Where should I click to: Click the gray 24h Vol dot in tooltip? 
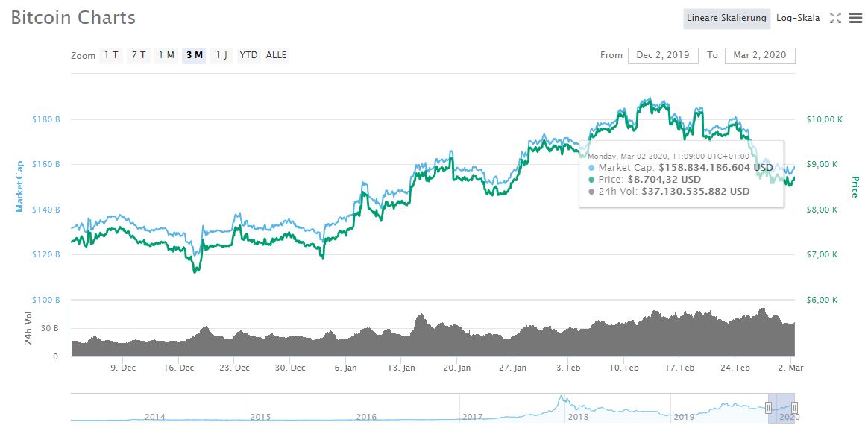click(x=591, y=191)
